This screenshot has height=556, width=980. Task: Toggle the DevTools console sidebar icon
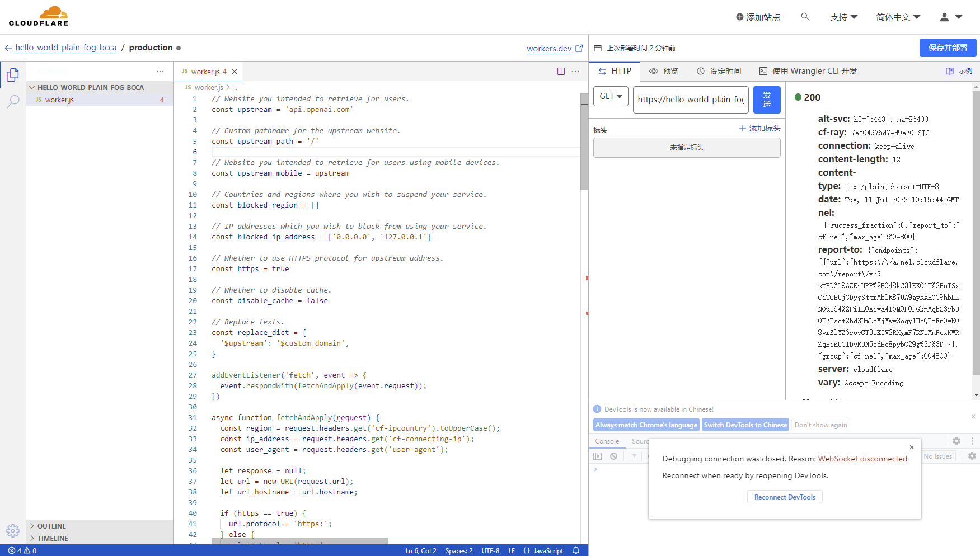(x=598, y=456)
